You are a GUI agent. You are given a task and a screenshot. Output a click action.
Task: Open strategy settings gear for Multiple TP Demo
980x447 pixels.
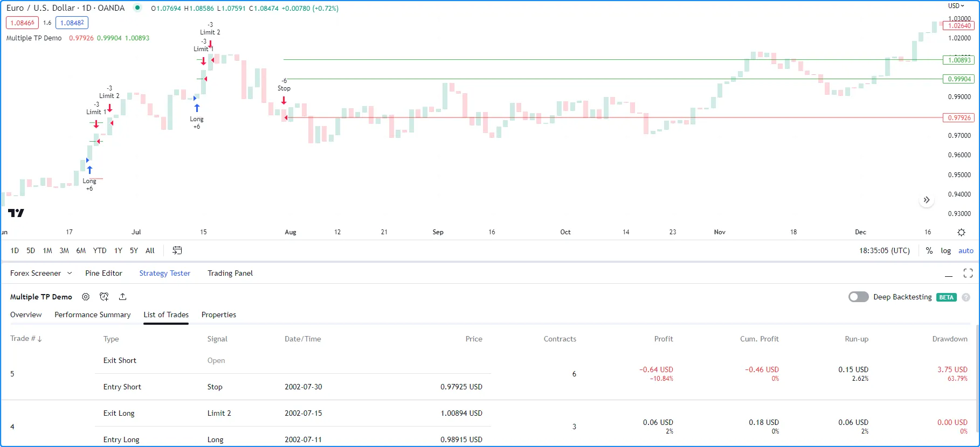click(86, 297)
